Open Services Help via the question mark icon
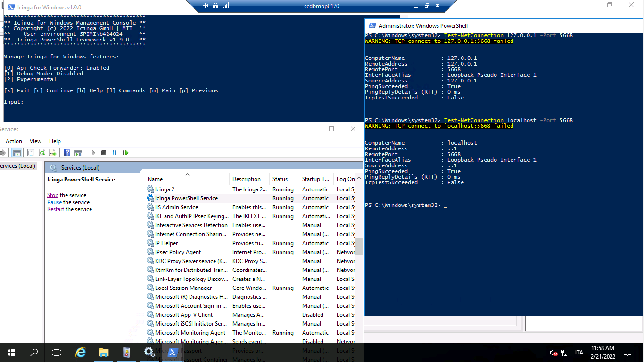This screenshot has width=644, height=362. pyautogui.click(x=67, y=152)
